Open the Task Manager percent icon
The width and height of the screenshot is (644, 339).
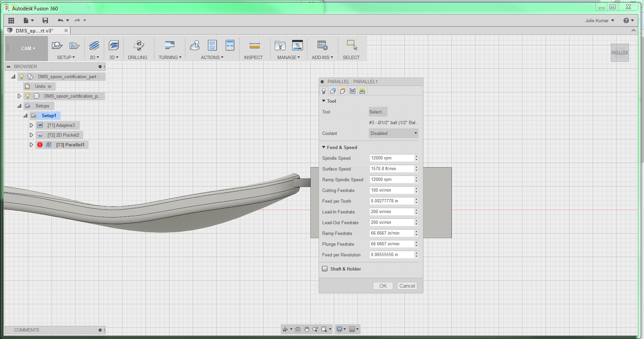[x=298, y=45]
